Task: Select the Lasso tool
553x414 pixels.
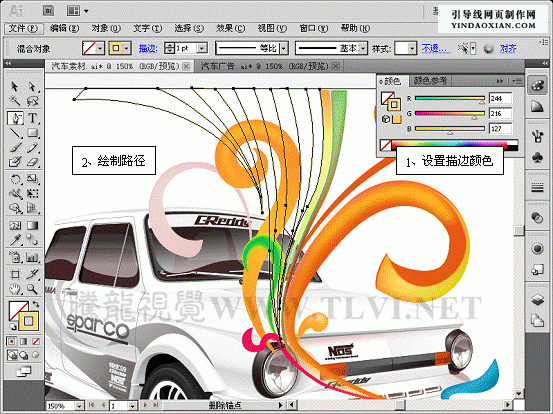Action: click(32, 101)
